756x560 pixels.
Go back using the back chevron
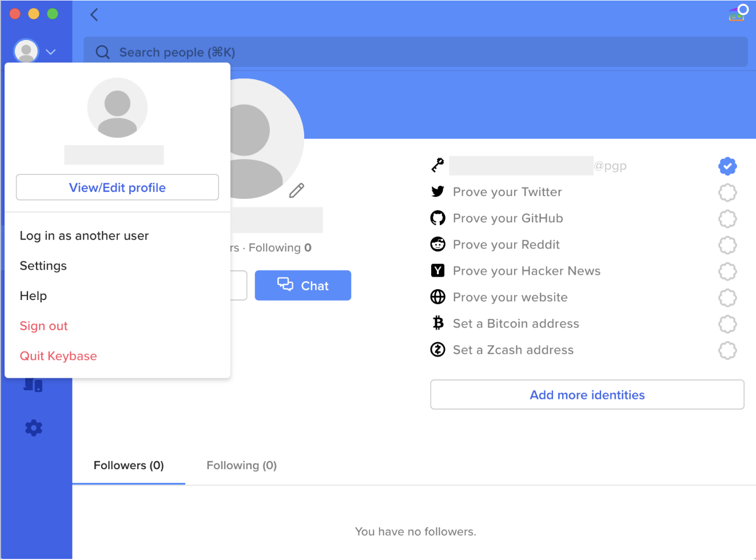click(94, 15)
